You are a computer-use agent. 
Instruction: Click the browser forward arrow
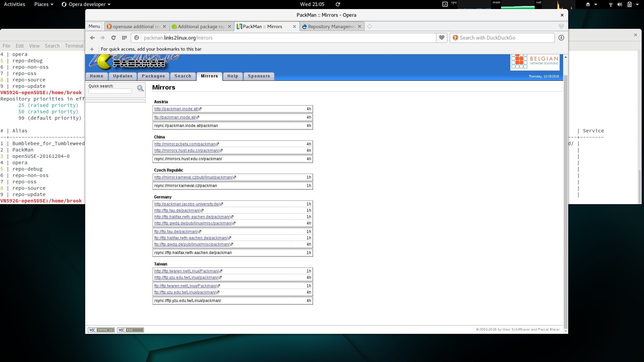pyautogui.click(x=103, y=38)
